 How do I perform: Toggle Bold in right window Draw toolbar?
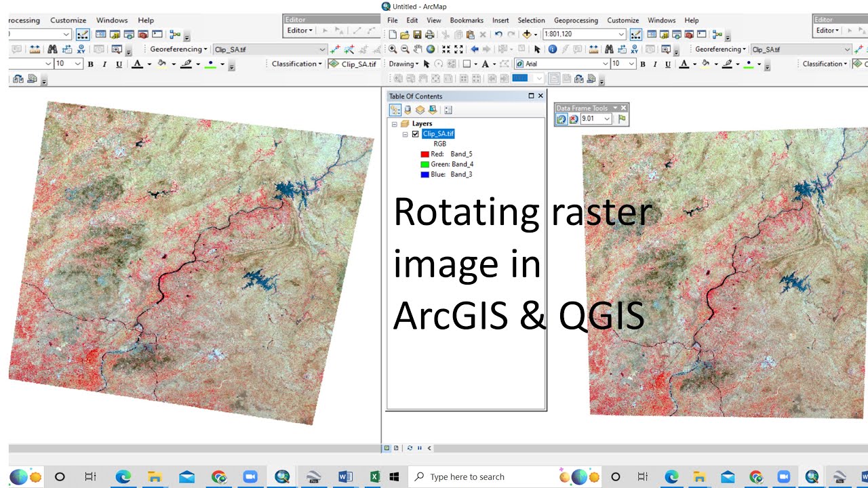643,64
